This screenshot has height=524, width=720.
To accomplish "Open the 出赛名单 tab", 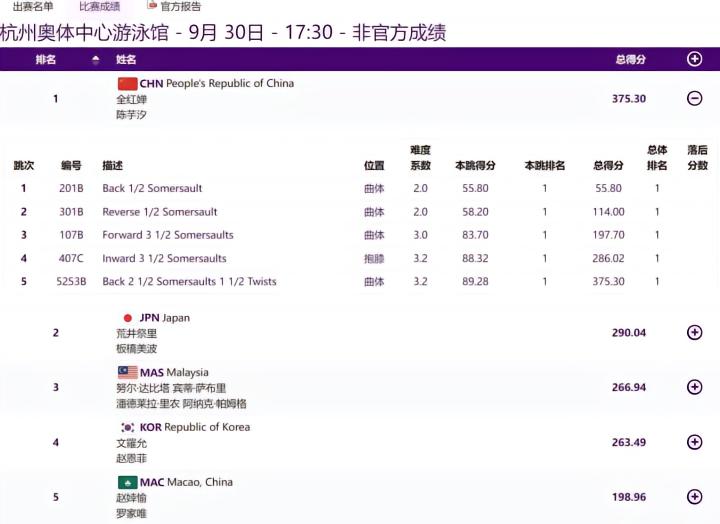I will (33, 6).
